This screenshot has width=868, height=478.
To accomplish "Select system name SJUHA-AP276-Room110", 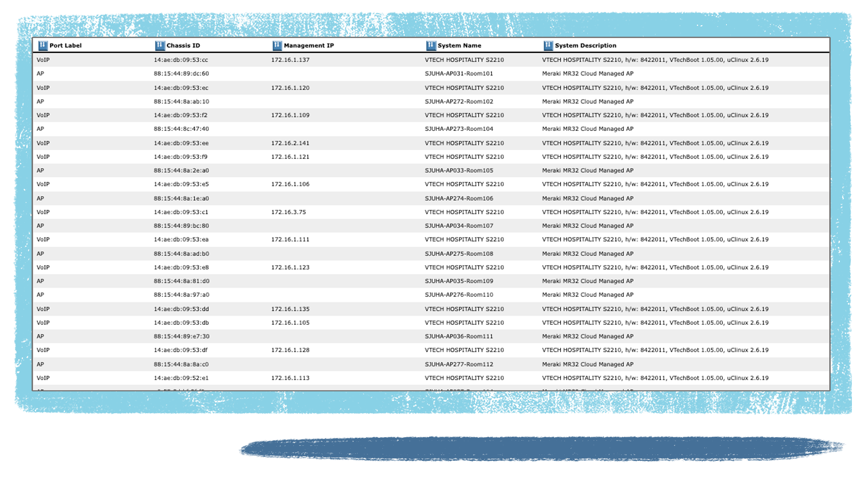I will (459, 295).
